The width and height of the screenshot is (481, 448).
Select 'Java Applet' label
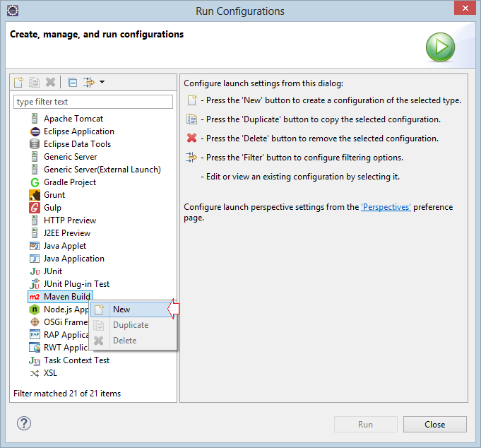pos(65,246)
